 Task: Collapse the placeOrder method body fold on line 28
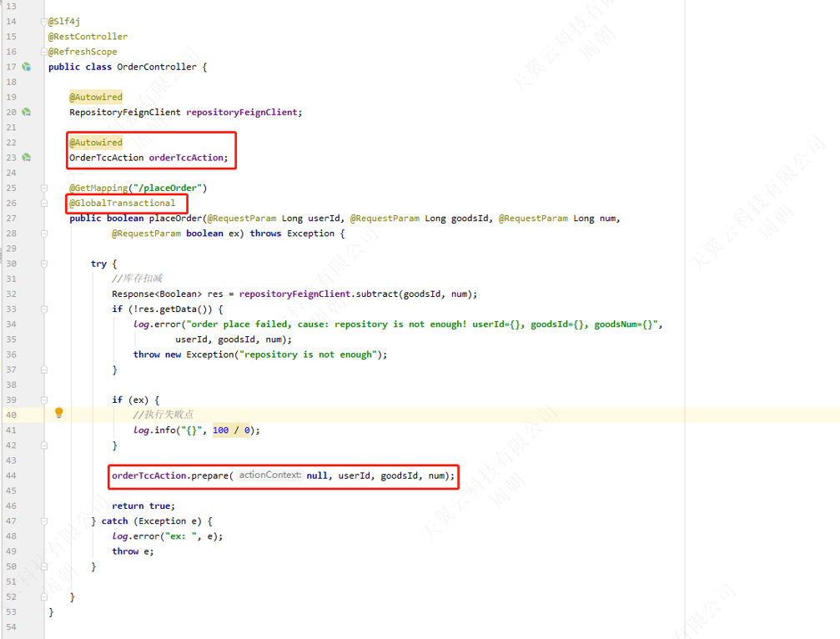coord(44,234)
